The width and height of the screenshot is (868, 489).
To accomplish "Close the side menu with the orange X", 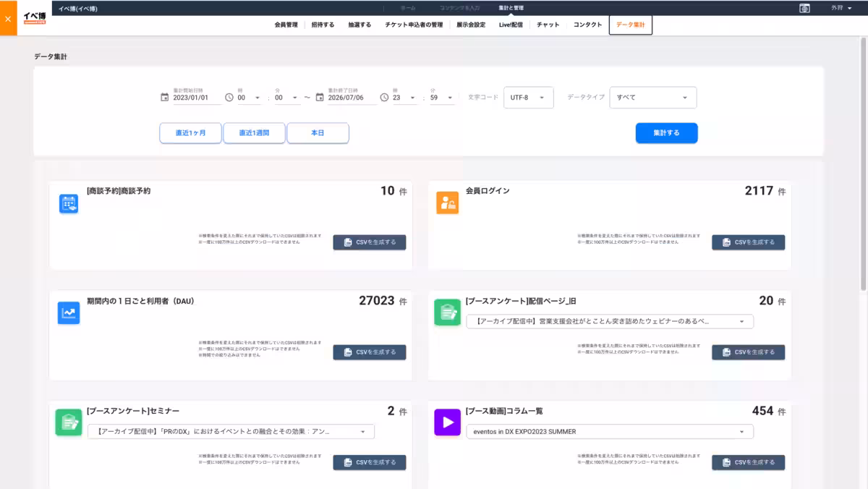I will (x=8, y=18).
